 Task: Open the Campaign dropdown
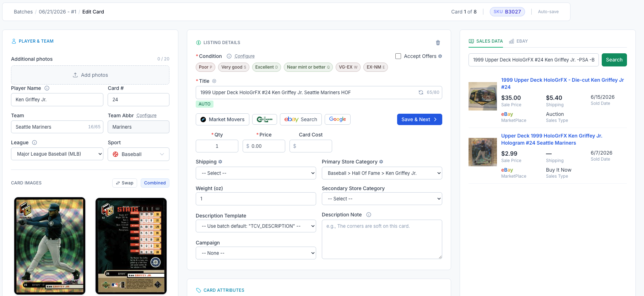pos(256,253)
